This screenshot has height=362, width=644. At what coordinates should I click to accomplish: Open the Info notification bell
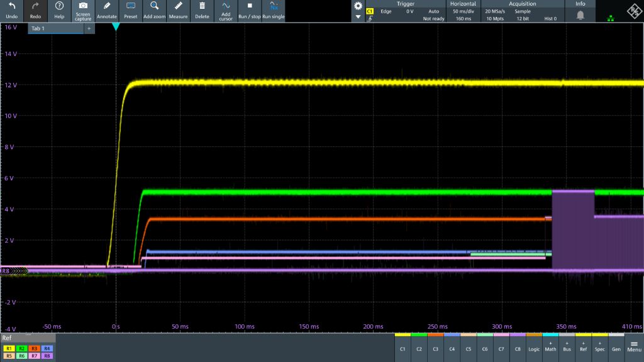(580, 14)
